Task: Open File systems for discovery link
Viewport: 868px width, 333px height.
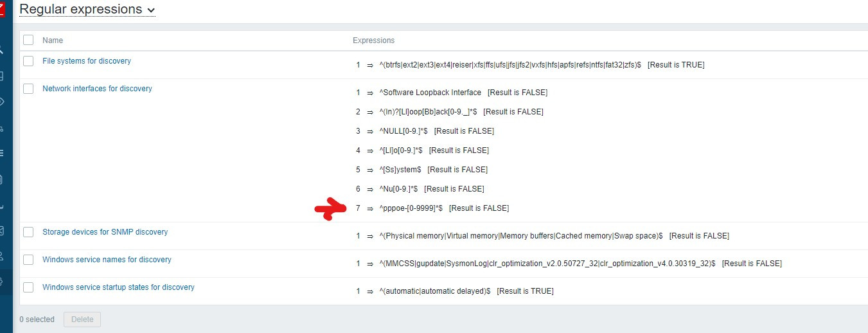Action: coord(87,61)
